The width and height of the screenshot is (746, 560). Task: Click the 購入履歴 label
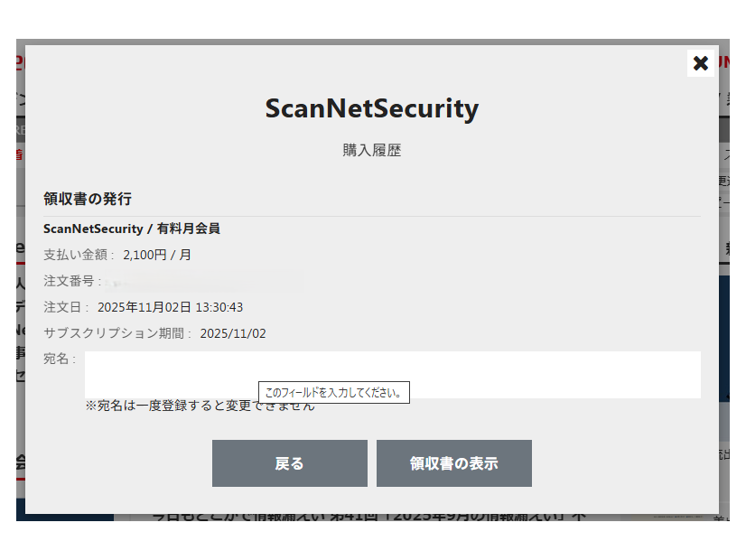tap(372, 150)
